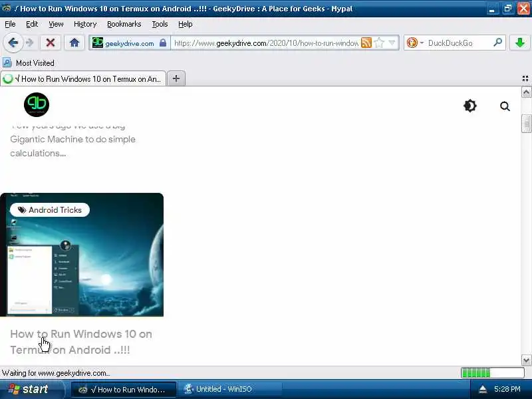532x399 pixels.
Task: Click the magnifier search go icon
Action: click(x=497, y=43)
